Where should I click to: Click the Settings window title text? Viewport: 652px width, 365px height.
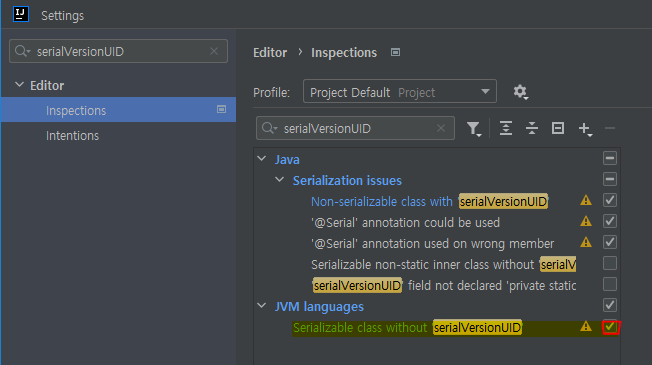coord(62,16)
